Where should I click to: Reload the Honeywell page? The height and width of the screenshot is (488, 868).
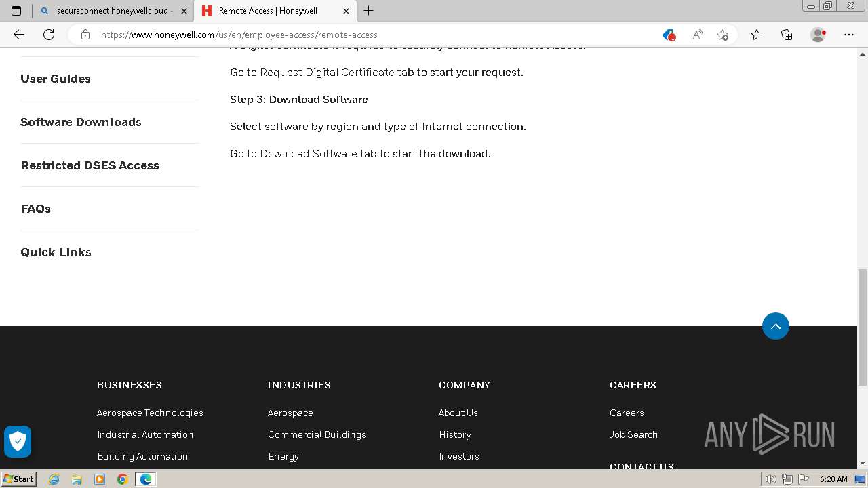(49, 35)
